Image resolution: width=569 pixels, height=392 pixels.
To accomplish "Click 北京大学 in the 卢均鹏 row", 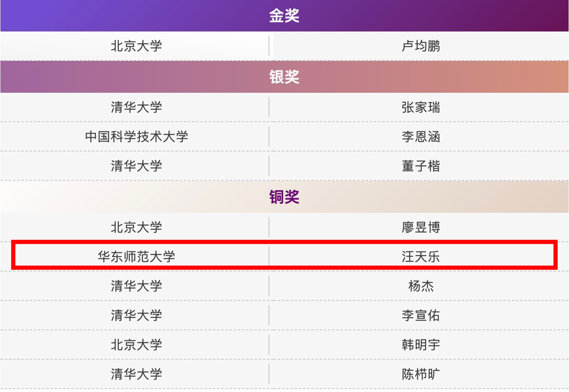I will [x=136, y=46].
